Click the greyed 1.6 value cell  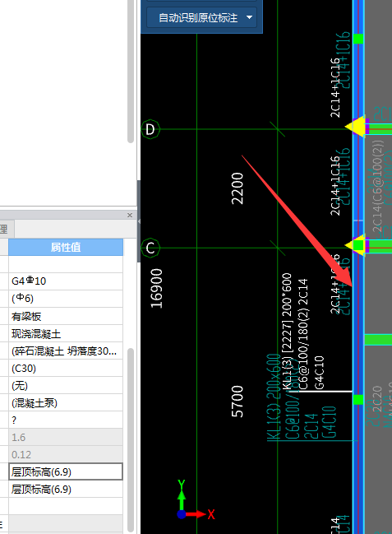tap(66, 437)
